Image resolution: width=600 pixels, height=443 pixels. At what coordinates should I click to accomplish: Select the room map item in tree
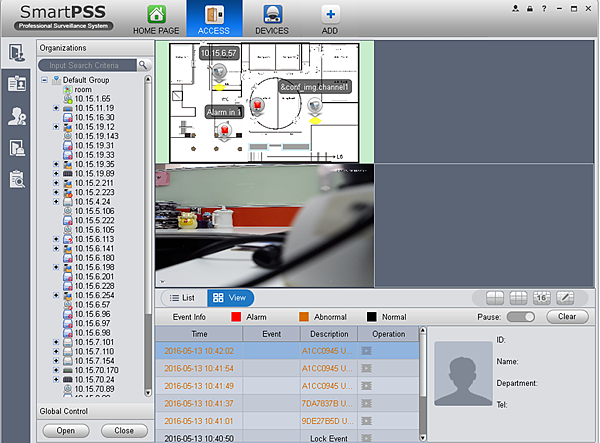[x=78, y=90]
